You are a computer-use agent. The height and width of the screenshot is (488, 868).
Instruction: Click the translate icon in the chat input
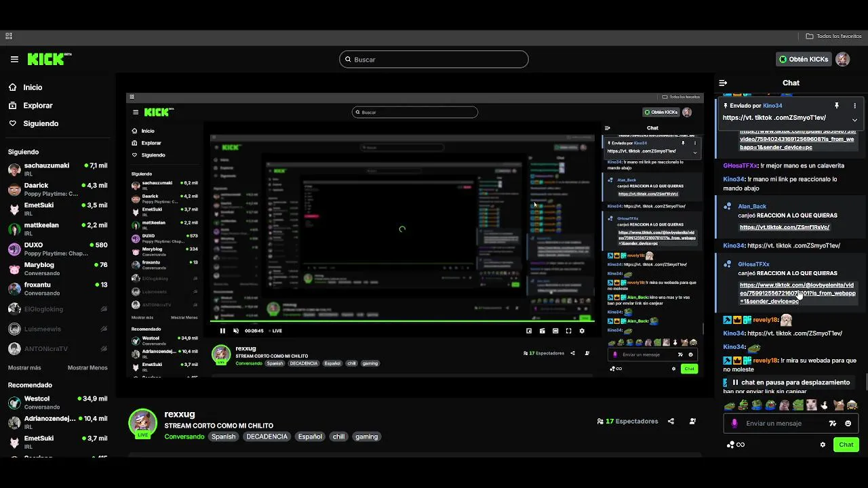point(833,424)
